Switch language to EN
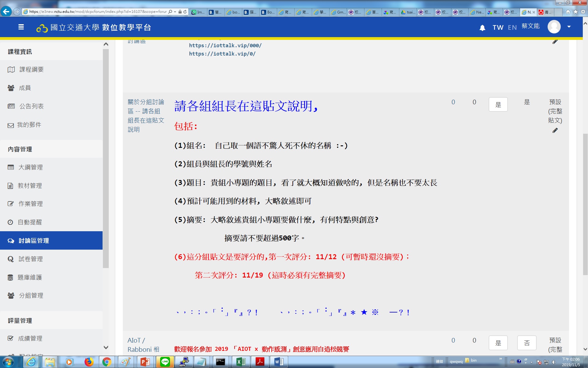Viewport: 588px width, 368px height. click(512, 28)
